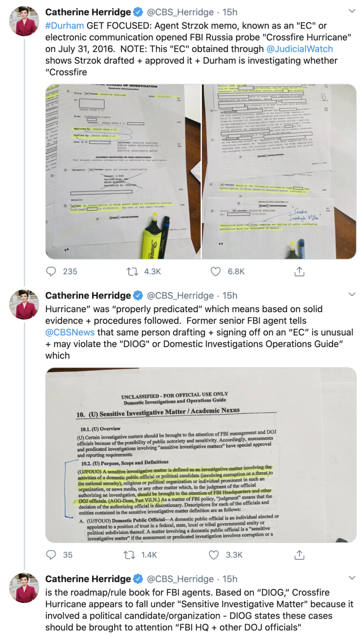Reply to the first Strzok memo tweet
364x636 pixels.
[51, 272]
